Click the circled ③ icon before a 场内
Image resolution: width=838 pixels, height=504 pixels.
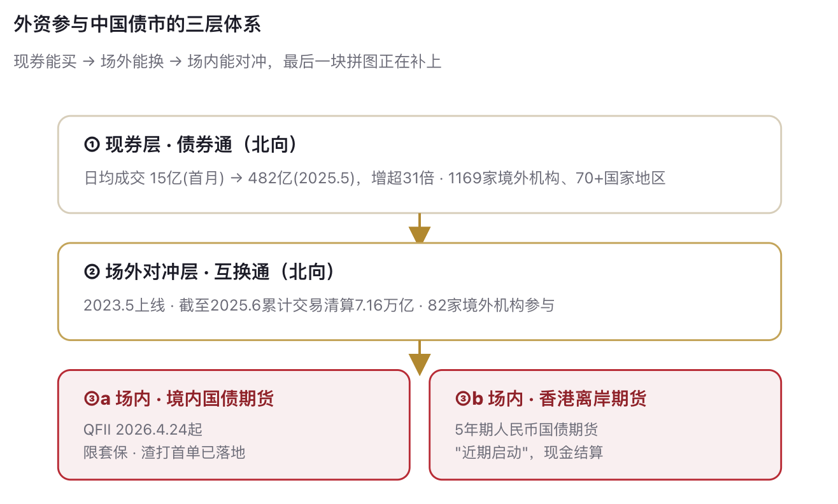click(91, 399)
